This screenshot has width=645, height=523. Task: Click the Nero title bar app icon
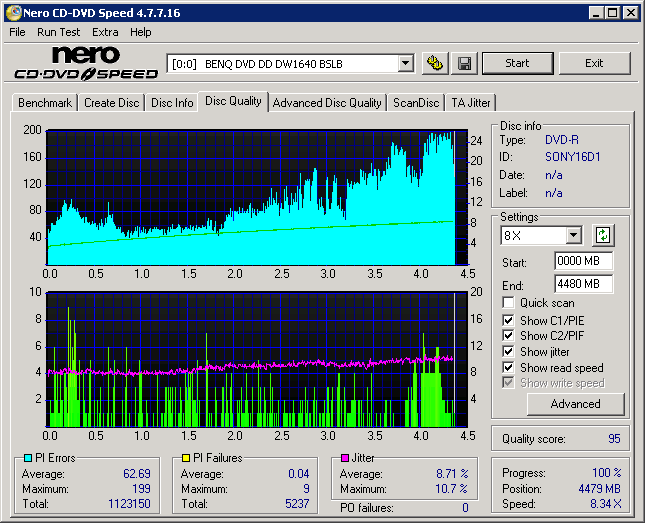click(12, 13)
